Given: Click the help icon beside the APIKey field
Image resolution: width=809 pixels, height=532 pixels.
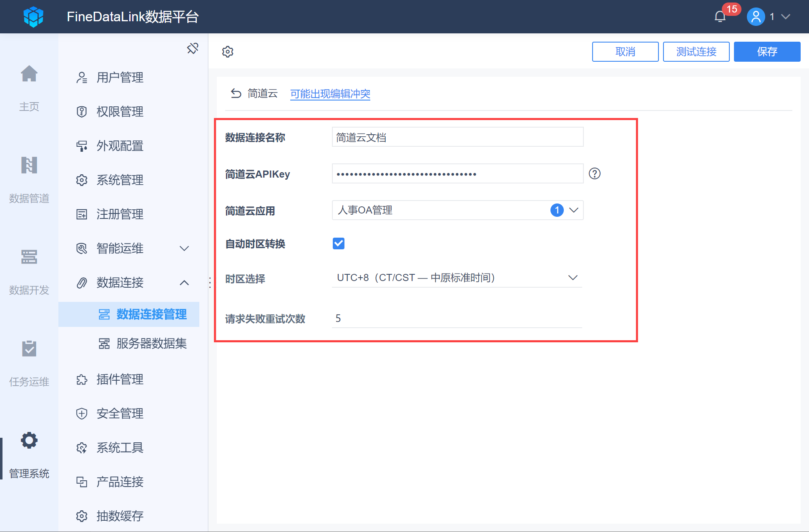Looking at the screenshot, I should (x=595, y=173).
